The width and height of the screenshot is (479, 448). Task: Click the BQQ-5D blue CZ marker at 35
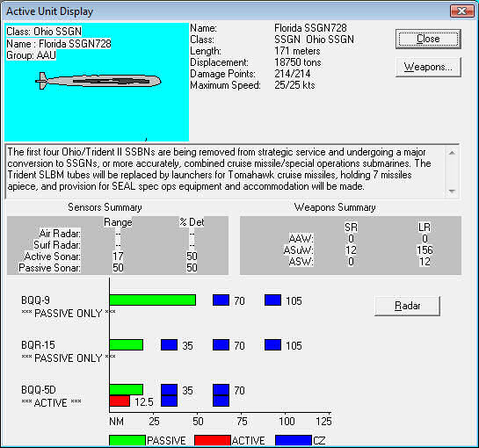coord(170,395)
